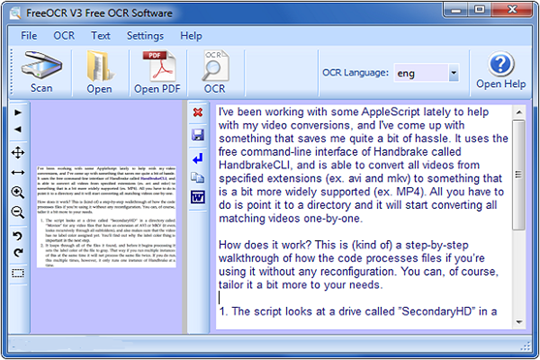Open the OCR menu
This screenshot has width=540, height=360.
64,35
